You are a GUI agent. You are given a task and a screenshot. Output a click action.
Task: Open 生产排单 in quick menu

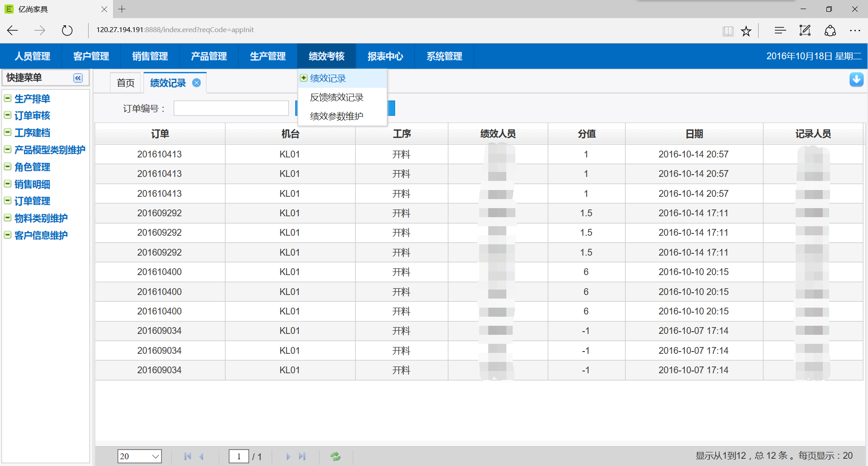point(32,99)
